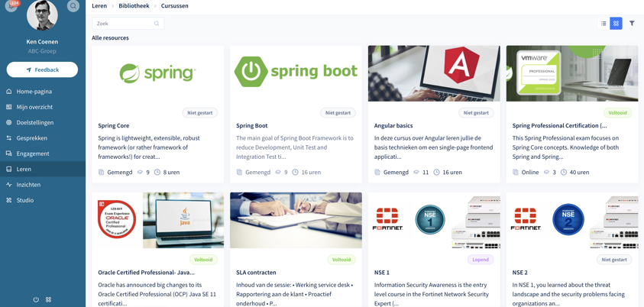644x307 pixels.
Task: Click the sidebar search magnifier icon
Action: [73, 6]
